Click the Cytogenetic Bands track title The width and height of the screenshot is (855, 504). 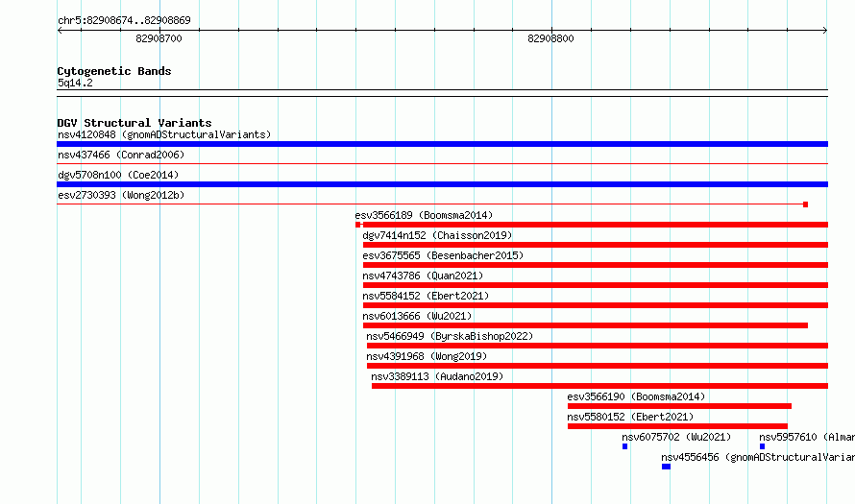pyautogui.click(x=114, y=71)
